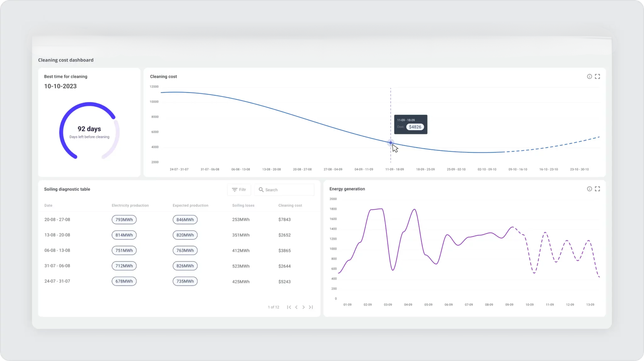This screenshot has height=361, width=644.
Task: Go to first page of table
Action: coord(289,307)
